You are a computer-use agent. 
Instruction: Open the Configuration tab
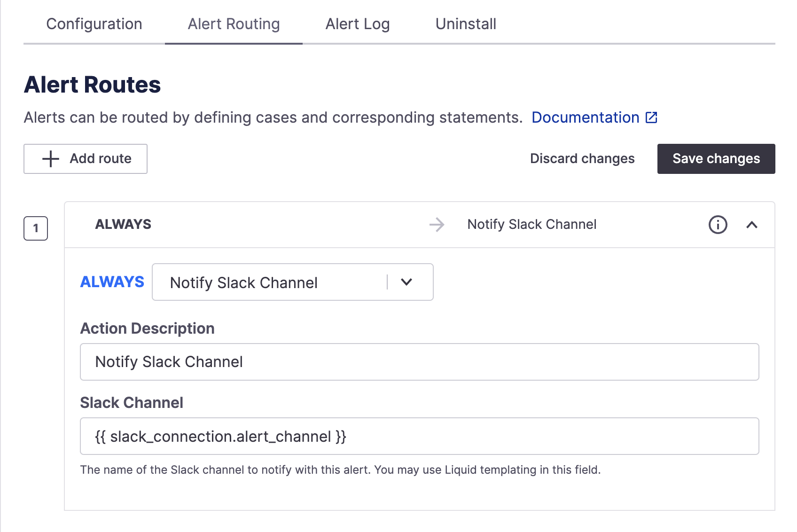pos(94,24)
